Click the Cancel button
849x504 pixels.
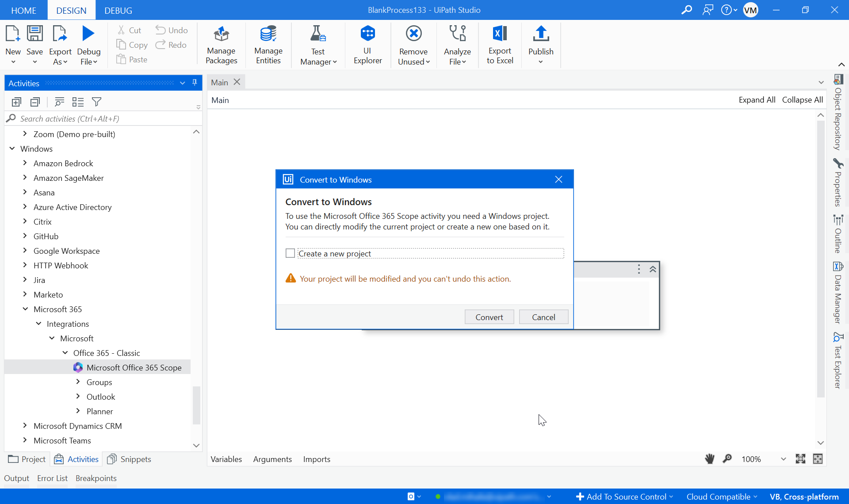[x=543, y=317]
